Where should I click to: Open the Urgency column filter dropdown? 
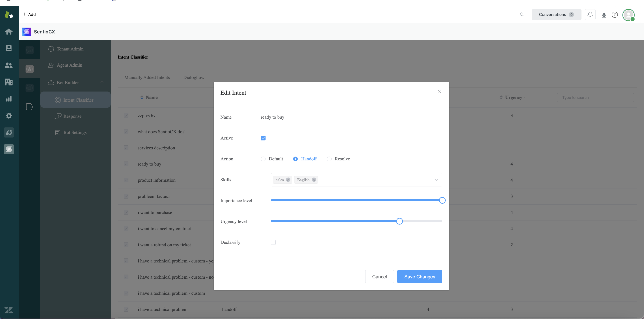pos(524,98)
